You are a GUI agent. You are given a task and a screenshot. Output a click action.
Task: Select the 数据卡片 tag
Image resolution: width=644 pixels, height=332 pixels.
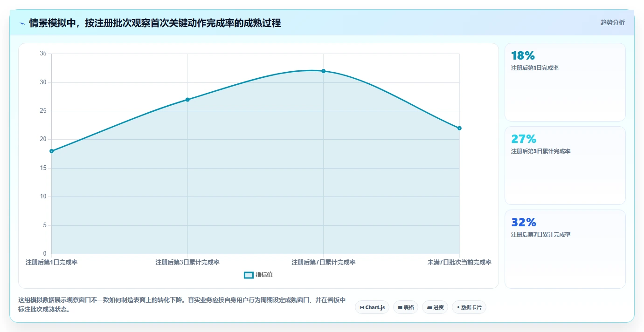pyautogui.click(x=469, y=307)
